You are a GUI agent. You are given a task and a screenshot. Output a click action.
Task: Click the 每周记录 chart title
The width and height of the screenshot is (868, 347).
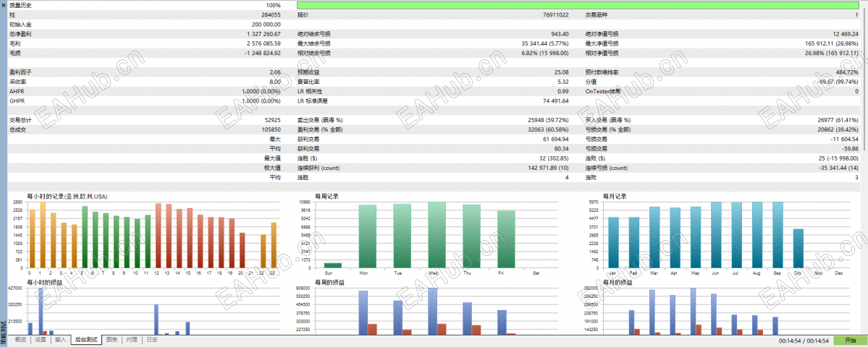[326, 196]
